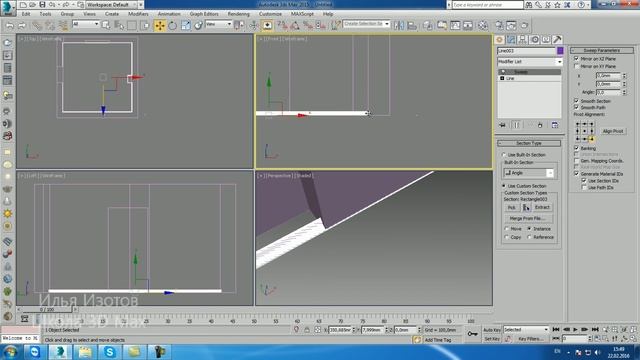Click the Mirror tool icon
Screen dimensions: 640x360
tap(399, 25)
